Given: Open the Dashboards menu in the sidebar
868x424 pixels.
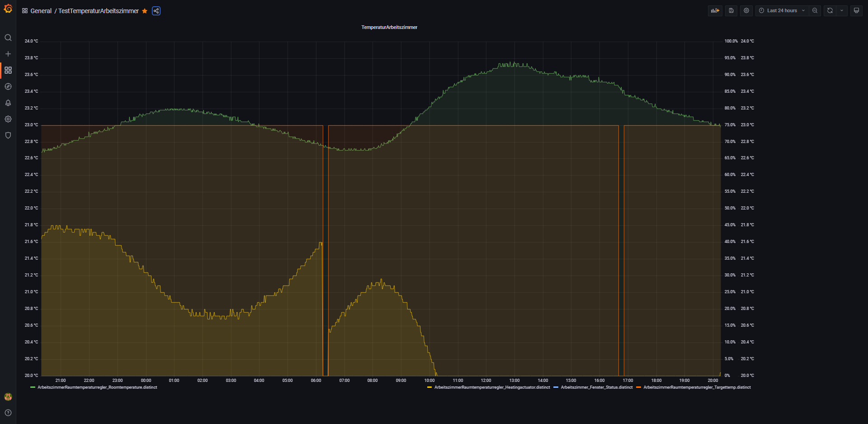Looking at the screenshot, I should (x=8, y=70).
